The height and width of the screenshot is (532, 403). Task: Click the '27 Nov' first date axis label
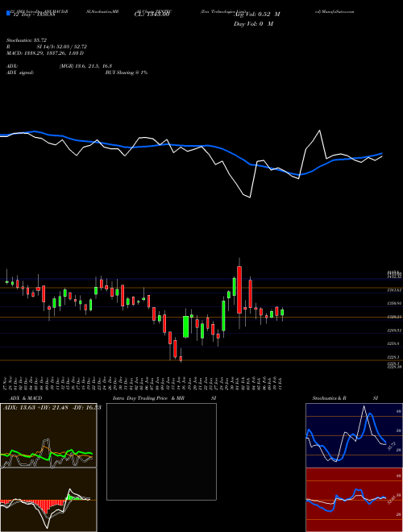(x=6, y=382)
